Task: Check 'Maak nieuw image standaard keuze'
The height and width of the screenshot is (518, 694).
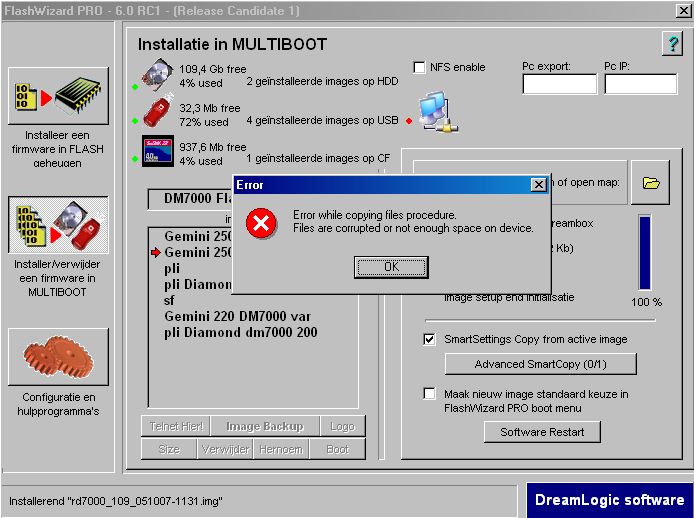Action: coord(429,394)
